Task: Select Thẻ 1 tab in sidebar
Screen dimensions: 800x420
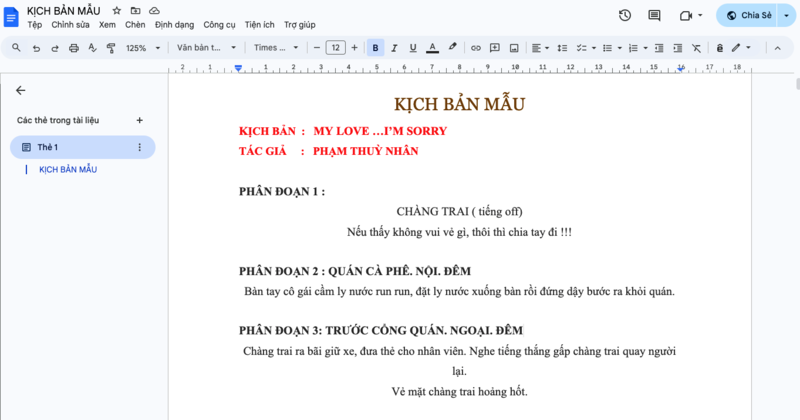Action: point(83,147)
